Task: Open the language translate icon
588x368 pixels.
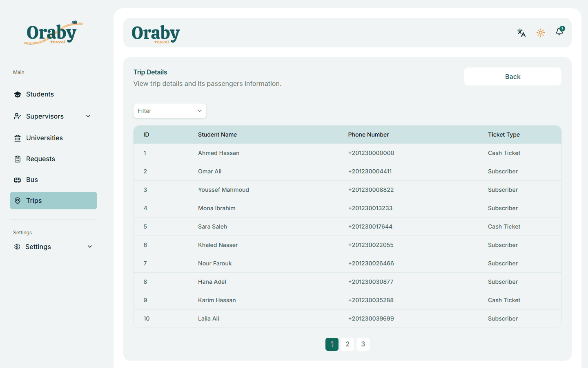Action: [x=521, y=33]
